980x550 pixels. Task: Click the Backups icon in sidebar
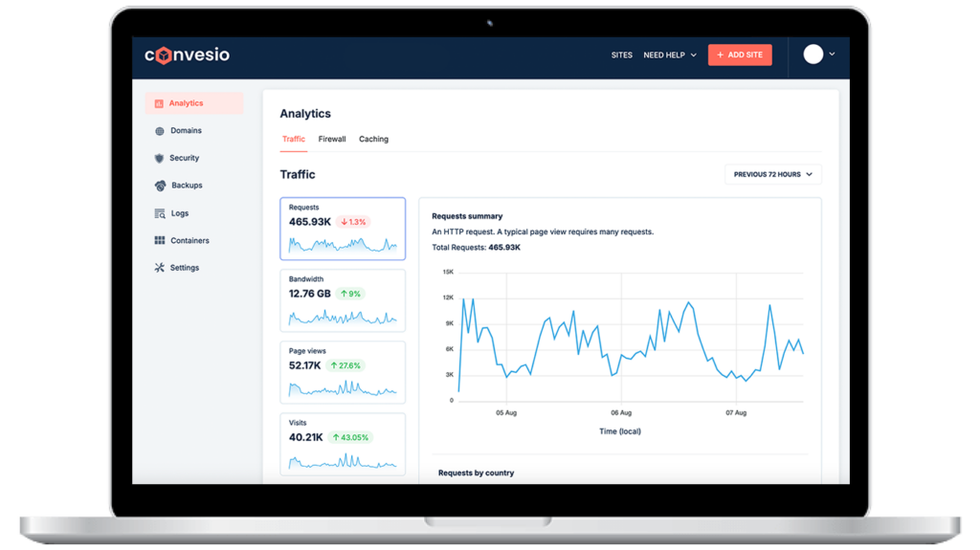pyautogui.click(x=160, y=186)
